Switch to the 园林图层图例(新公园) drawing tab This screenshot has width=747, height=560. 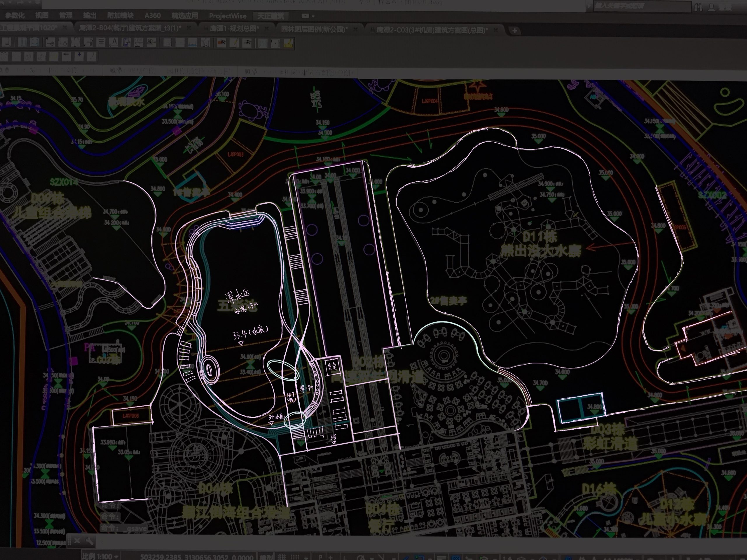[x=314, y=29]
